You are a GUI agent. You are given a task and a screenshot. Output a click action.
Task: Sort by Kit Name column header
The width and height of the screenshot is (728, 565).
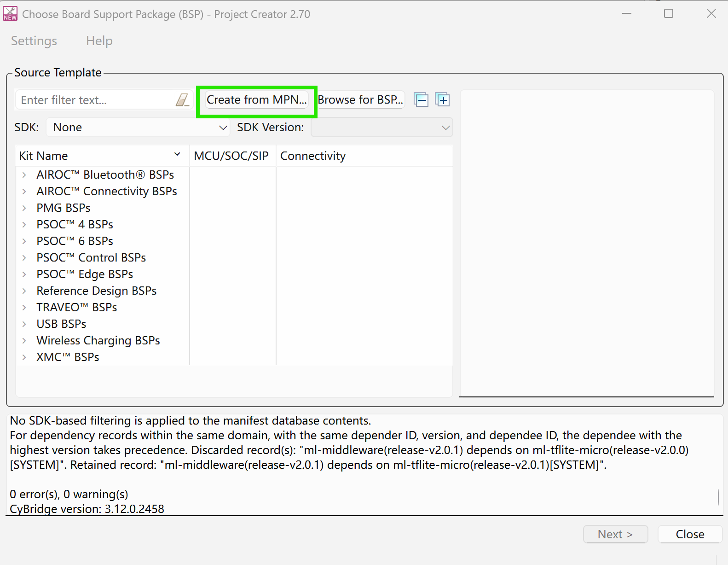tap(103, 156)
